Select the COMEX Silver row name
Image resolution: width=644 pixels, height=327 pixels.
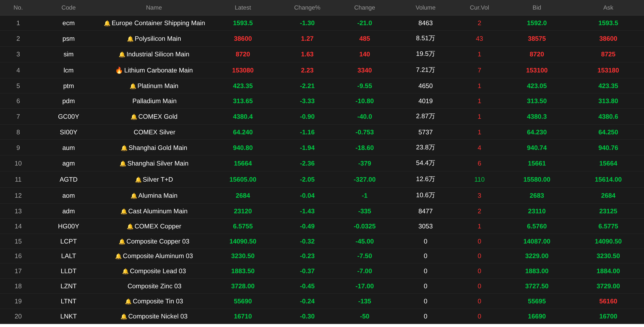click(154, 132)
